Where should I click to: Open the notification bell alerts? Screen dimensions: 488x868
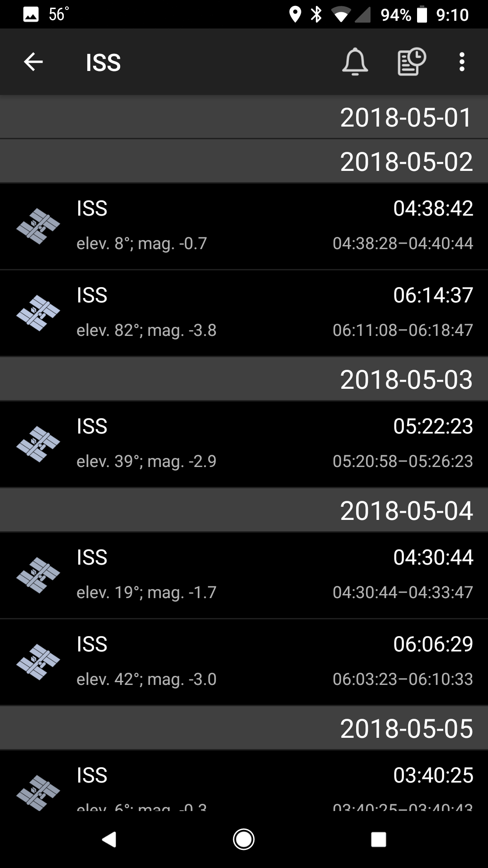355,62
